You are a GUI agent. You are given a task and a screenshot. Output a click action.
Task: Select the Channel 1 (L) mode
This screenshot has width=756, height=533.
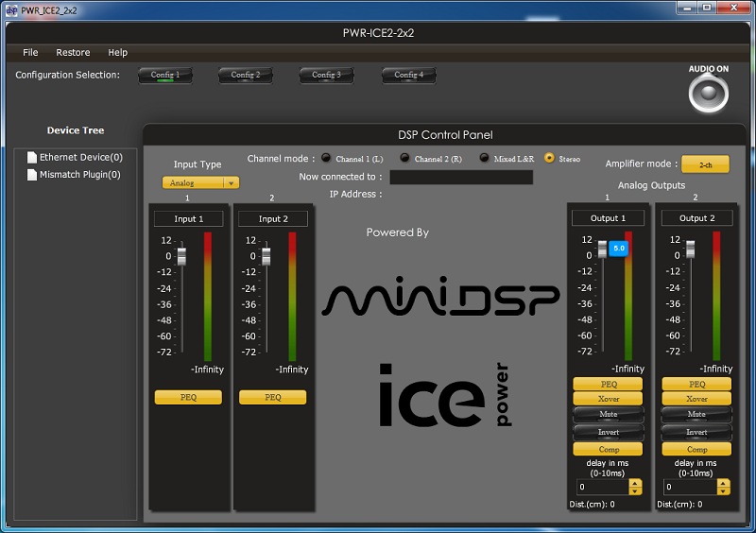[x=326, y=159]
